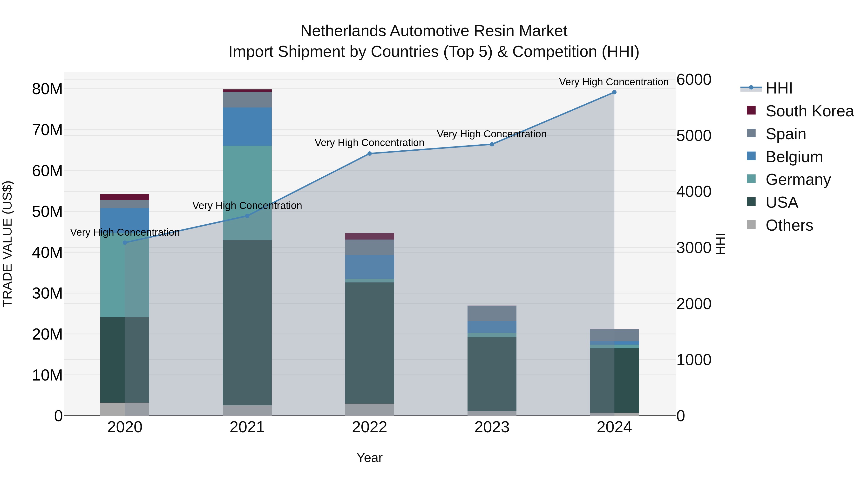The width and height of the screenshot is (868, 488).
Task: Toggle Spain series in the legend
Action: click(776, 134)
